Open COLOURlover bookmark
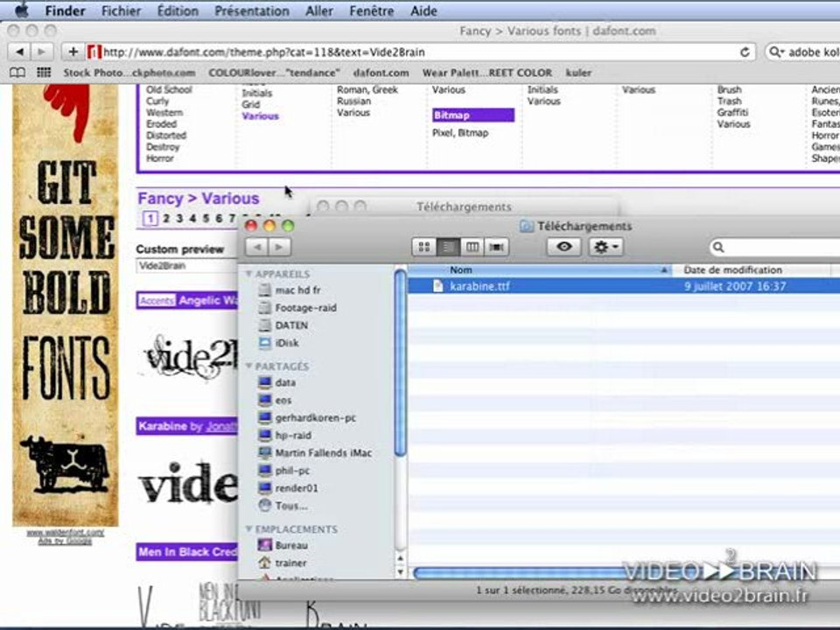The image size is (840, 630). pyautogui.click(x=274, y=73)
